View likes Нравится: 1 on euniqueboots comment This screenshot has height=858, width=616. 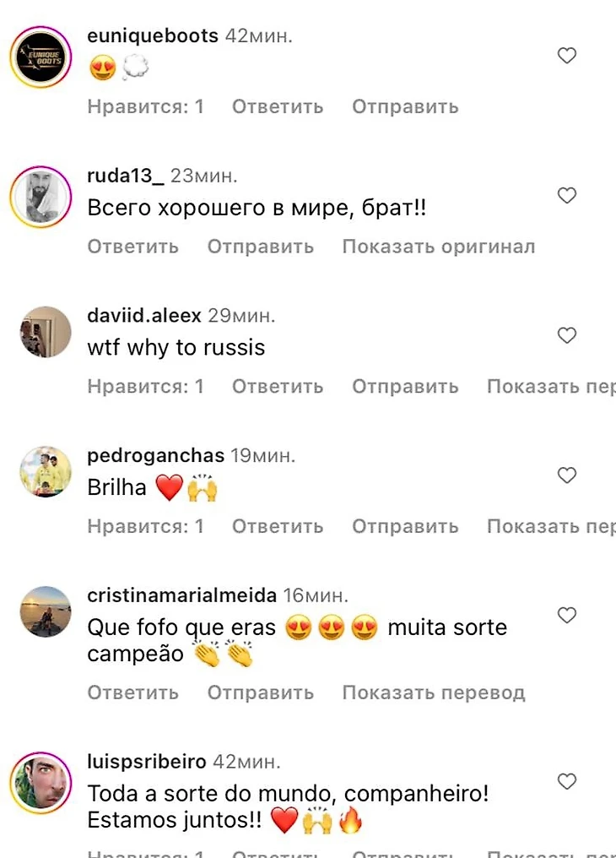[x=146, y=106]
